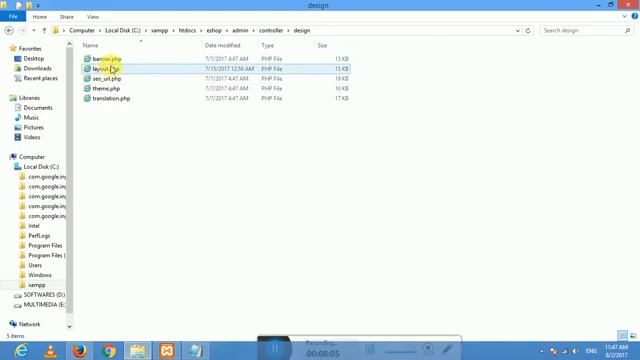Open Firefox from the taskbar

(x=80, y=351)
